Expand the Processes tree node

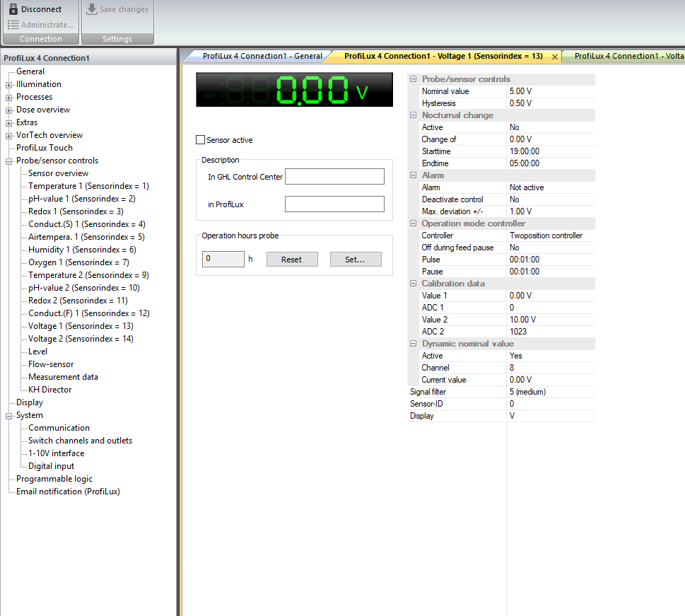pyautogui.click(x=8, y=98)
